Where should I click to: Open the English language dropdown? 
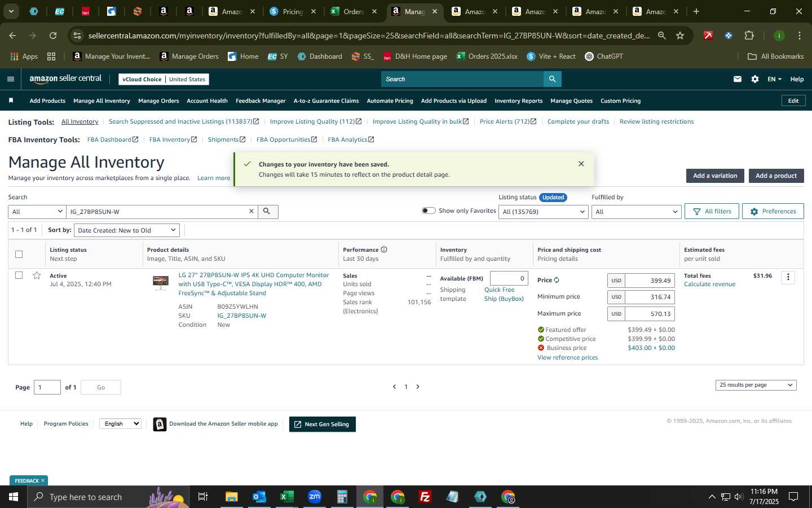tap(120, 423)
